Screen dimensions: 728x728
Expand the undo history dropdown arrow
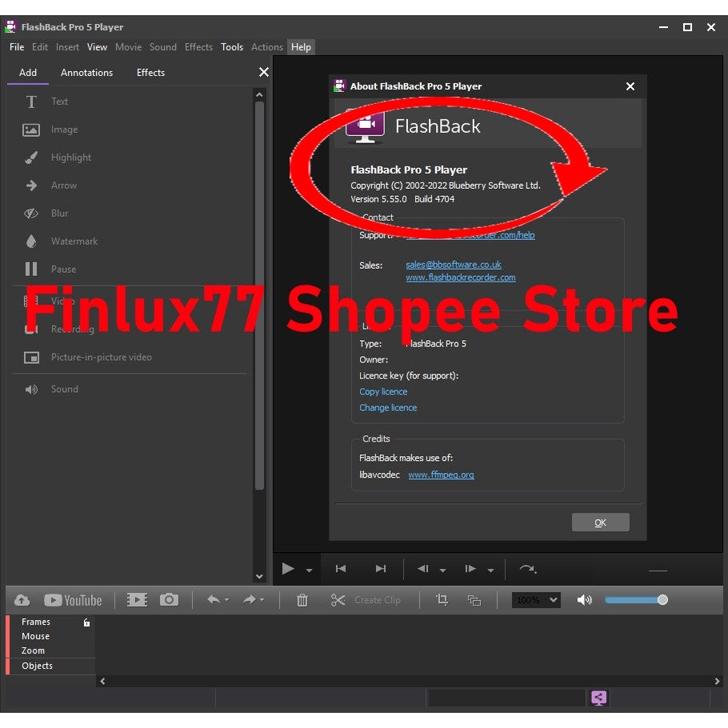[x=226, y=601]
